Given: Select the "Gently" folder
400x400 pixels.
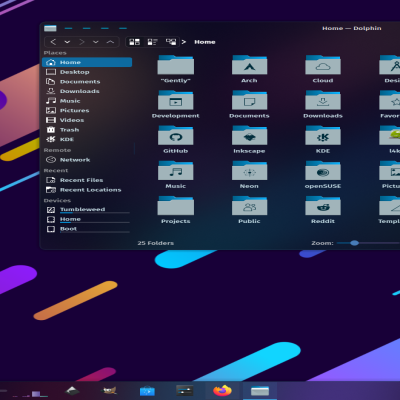Looking at the screenshot, I should (176, 69).
